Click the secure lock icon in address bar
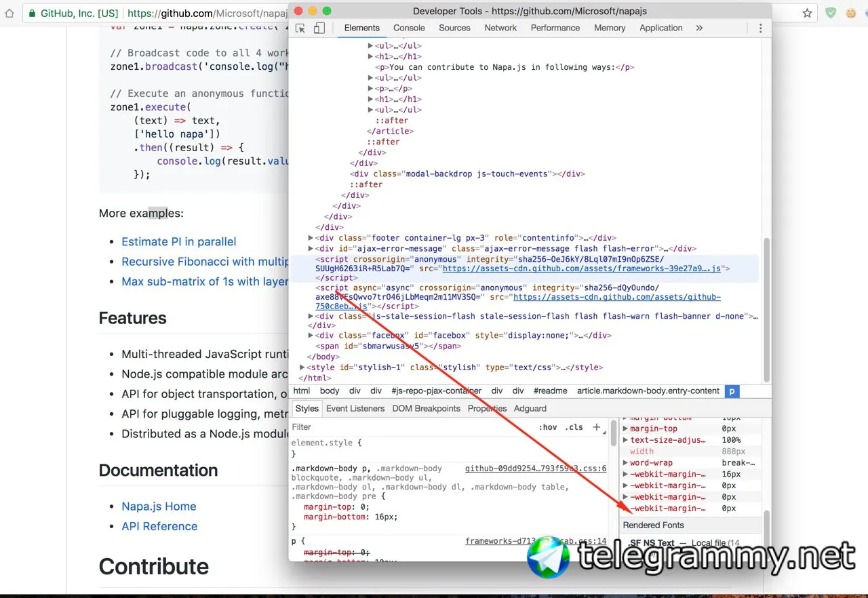The height and width of the screenshot is (598, 868). tap(31, 13)
